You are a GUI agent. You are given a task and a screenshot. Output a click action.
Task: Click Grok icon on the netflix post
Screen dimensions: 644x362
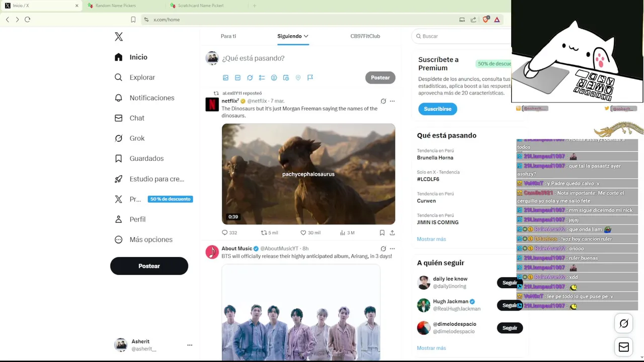tap(383, 101)
